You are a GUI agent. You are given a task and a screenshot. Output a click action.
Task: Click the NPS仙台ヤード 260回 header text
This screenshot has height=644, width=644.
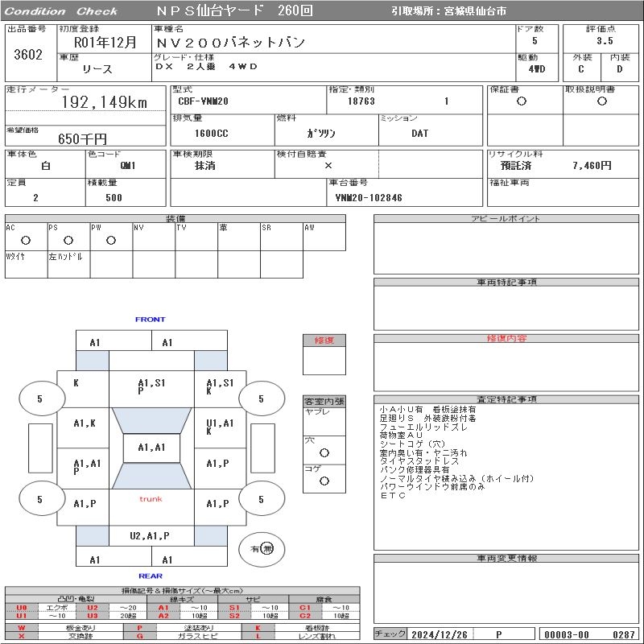[x=234, y=10]
